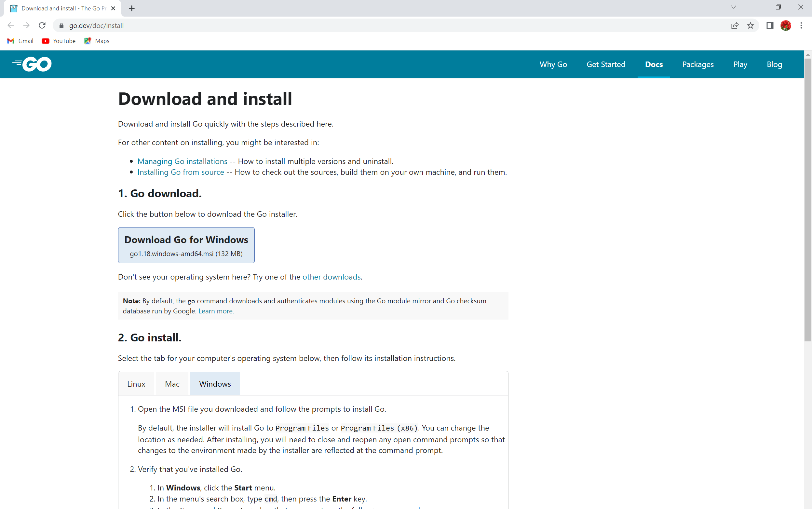Click Learn more link in note
812x509 pixels.
coord(216,311)
